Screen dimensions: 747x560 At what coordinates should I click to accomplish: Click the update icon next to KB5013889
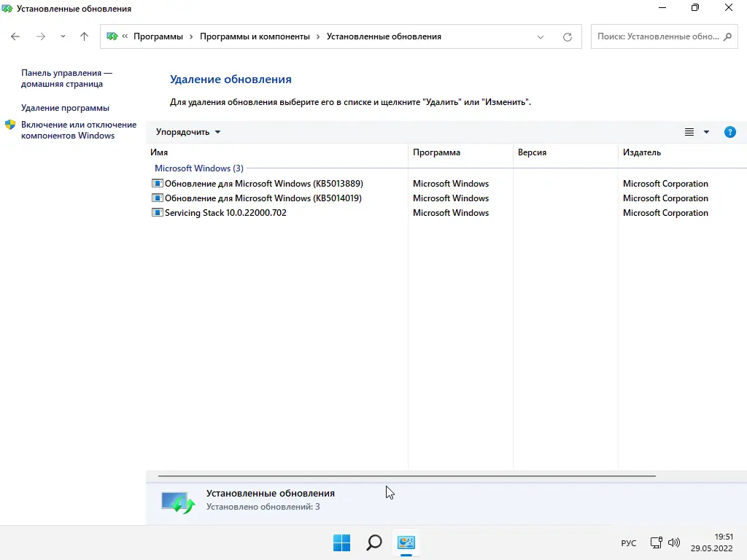tap(156, 183)
